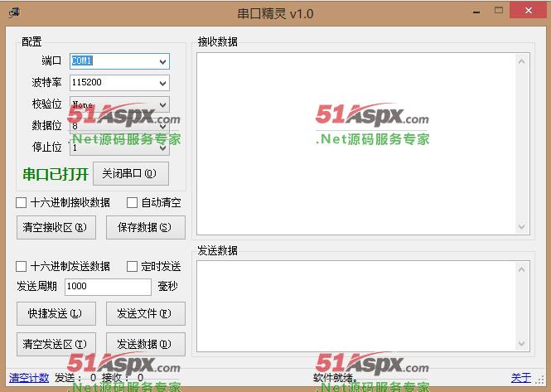Close the 串口精灵 v1.0 window
This screenshot has width=551, height=392.
(x=529, y=11)
